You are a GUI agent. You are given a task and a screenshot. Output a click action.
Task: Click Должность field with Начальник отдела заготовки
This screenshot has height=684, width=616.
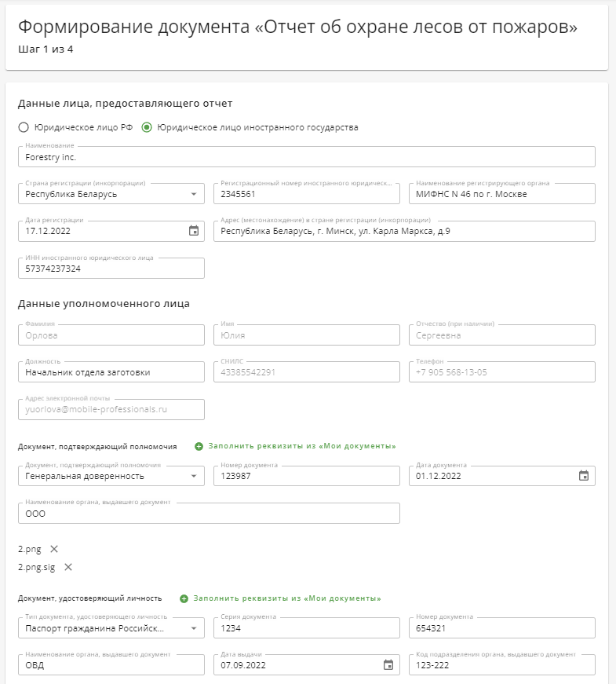tap(111, 372)
